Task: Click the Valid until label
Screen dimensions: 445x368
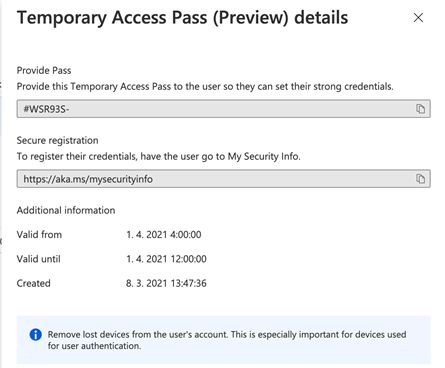Action: pyautogui.click(x=39, y=259)
